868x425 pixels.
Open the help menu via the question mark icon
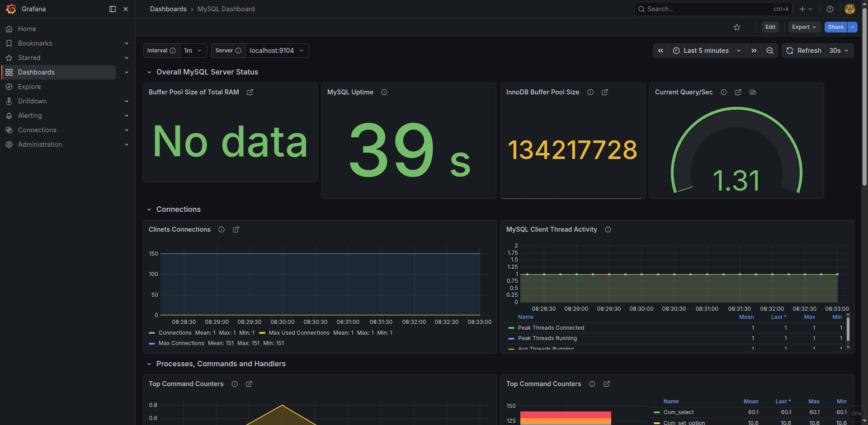(830, 9)
